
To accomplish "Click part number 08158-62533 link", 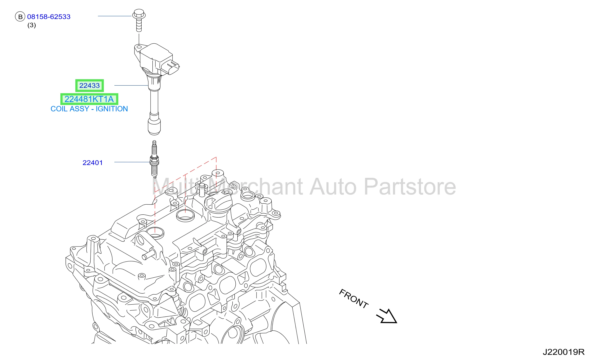I will click(x=49, y=17).
